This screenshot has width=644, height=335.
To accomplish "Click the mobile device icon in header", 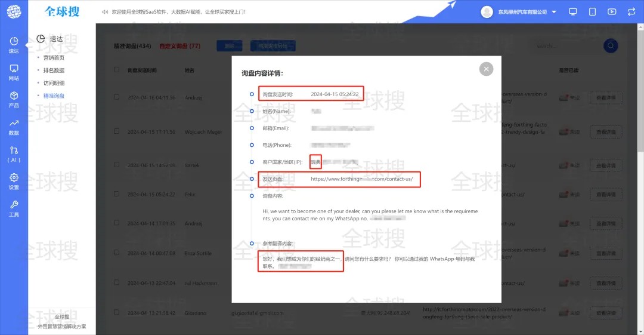I will (592, 11).
